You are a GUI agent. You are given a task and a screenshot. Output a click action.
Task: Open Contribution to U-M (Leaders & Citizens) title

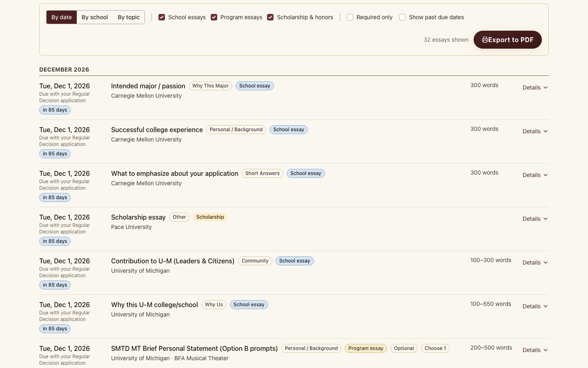[x=173, y=261]
